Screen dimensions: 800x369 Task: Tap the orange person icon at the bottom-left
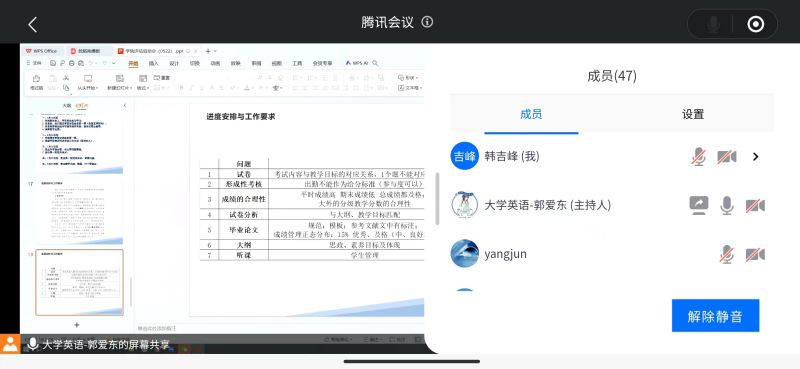tap(10, 344)
